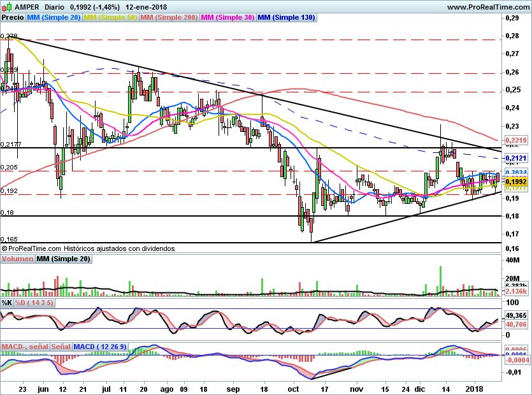
Task: Click the blue 0,2121 price tag
Action: click(515, 157)
